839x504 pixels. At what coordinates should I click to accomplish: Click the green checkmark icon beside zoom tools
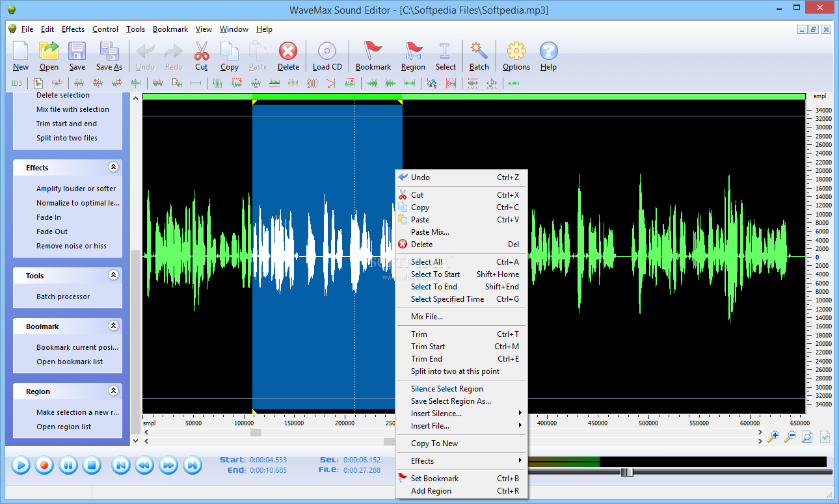pos(825,437)
